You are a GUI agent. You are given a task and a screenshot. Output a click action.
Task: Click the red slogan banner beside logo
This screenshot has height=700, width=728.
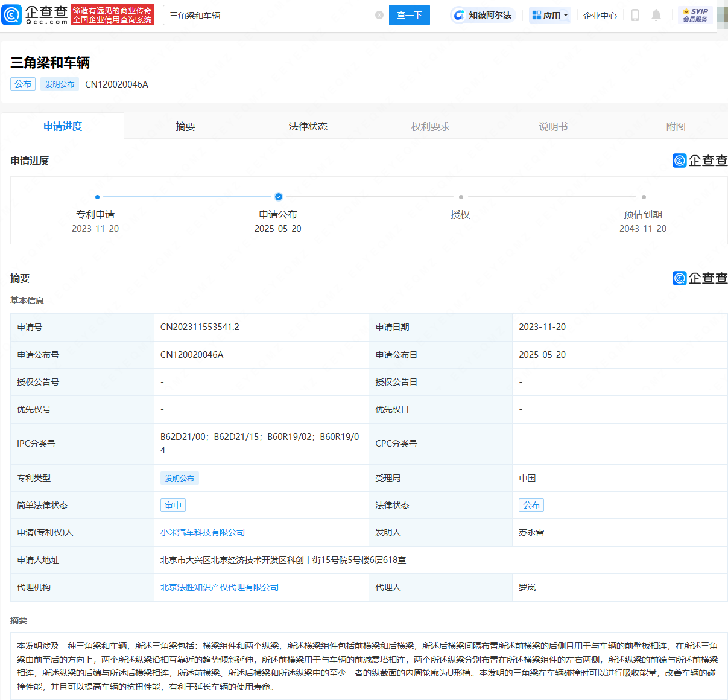point(112,15)
